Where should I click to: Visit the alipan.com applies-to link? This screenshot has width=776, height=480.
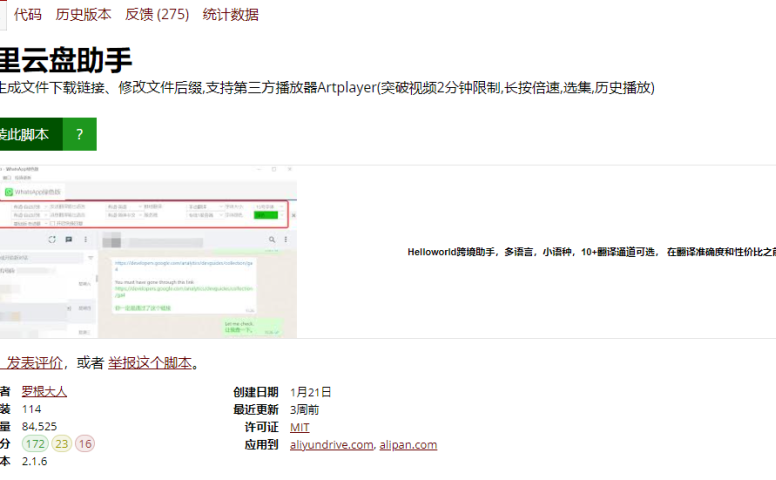pyautogui.click(x=408, y=444)
